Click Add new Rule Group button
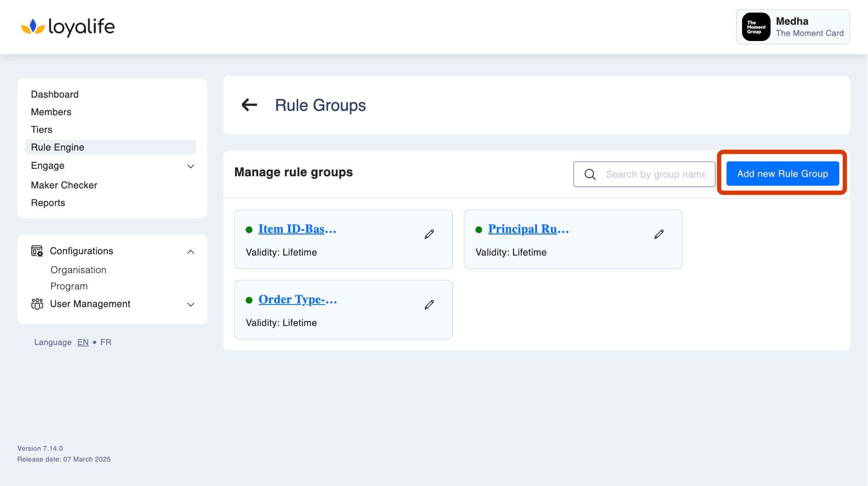 point(782,174)
